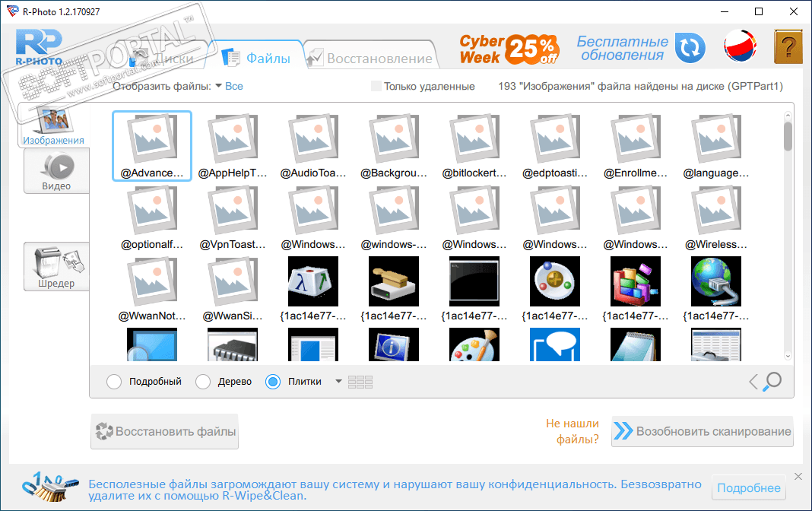This screenshot has height=511, width=812.
Task: Click the Подробнее button
Action: [749, 487]
